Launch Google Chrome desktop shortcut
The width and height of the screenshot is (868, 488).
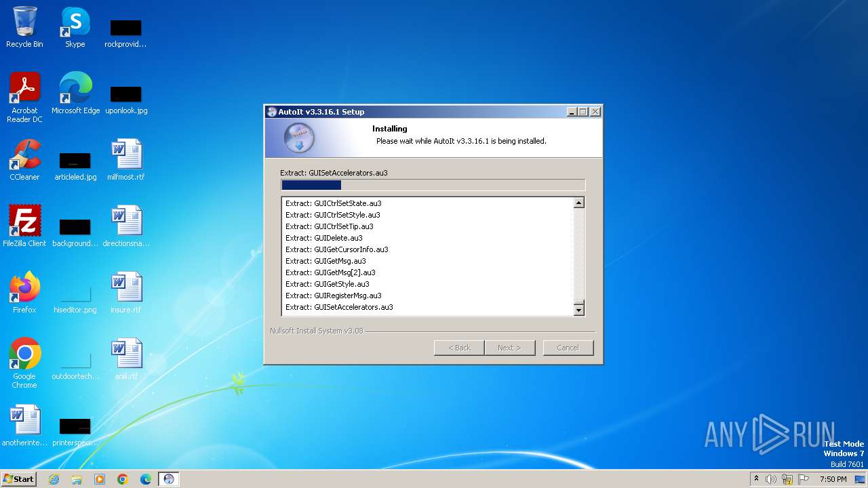pos(24,363)
